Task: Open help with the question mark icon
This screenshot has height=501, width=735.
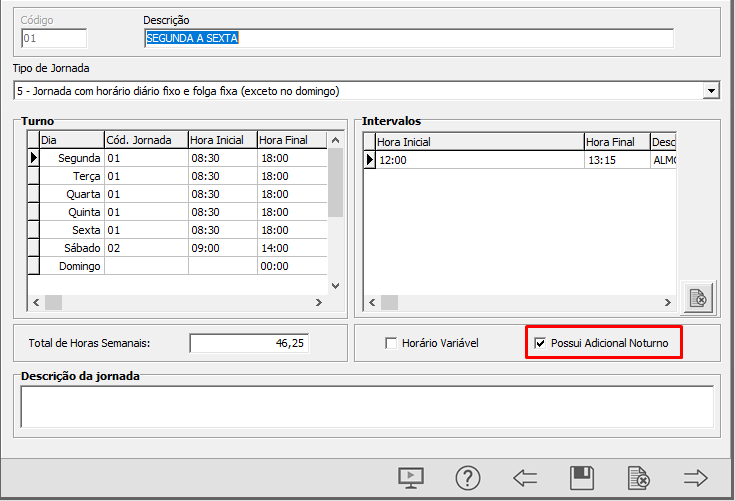Action: 468,478
